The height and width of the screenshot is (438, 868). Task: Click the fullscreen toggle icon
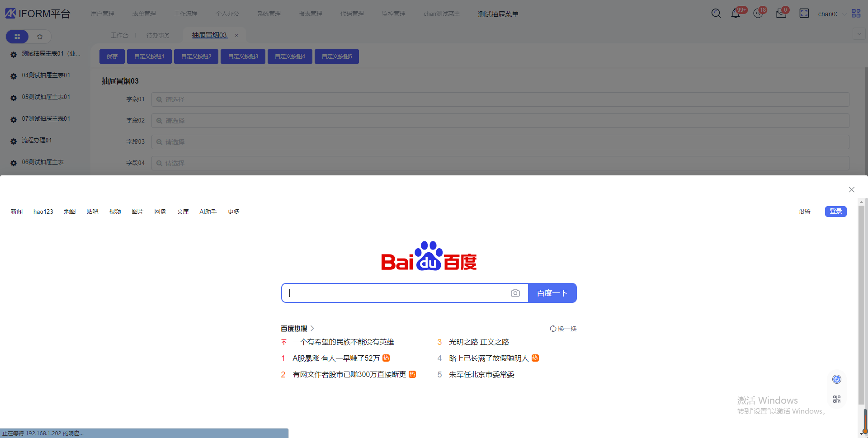click(804, 14)
